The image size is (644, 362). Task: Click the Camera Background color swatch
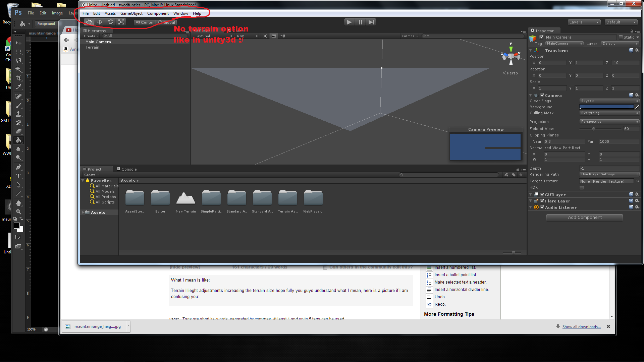(606, 107)
